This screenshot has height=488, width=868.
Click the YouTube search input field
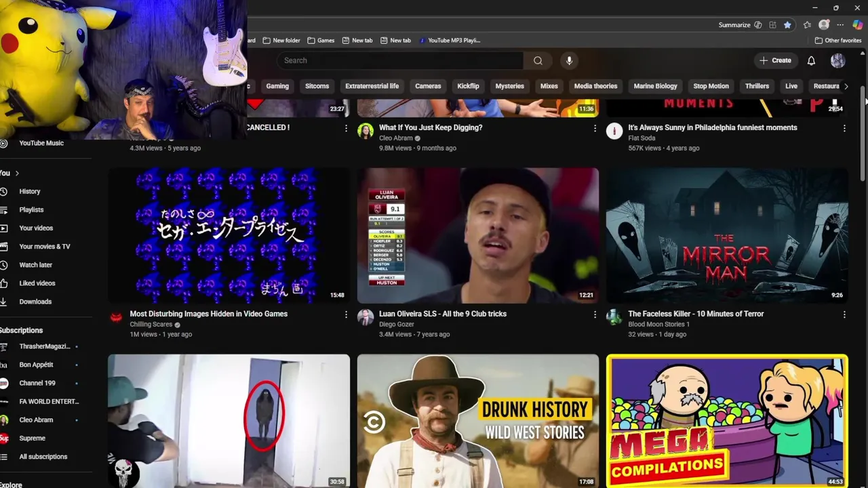(400, 60)
